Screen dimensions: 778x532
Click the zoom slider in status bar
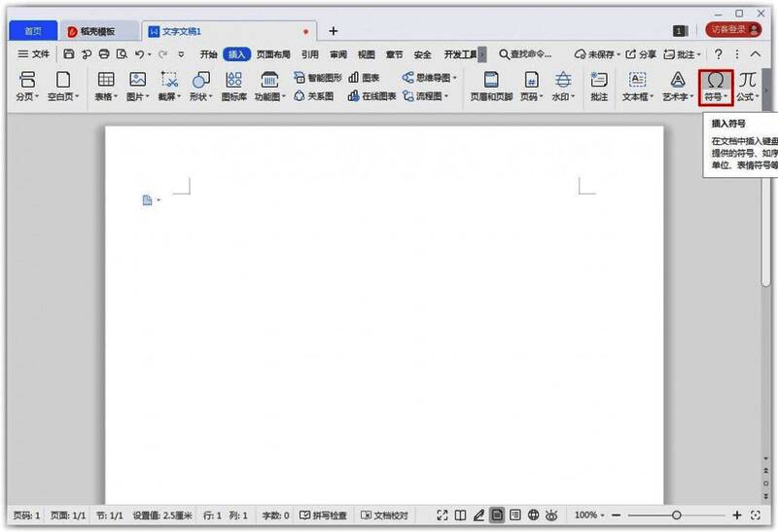pos(676,514)
